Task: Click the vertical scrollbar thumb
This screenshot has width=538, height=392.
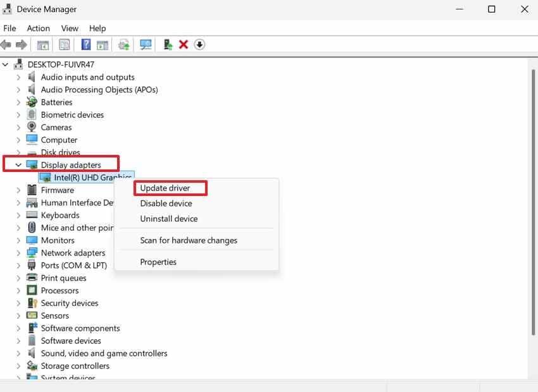Action: (533, 202)
